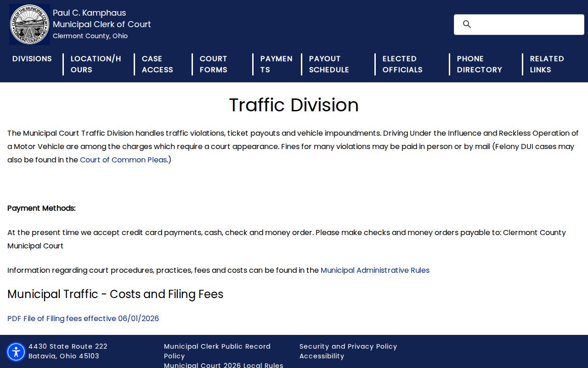Click the Traffic Division page heading

tap(294, 105)
